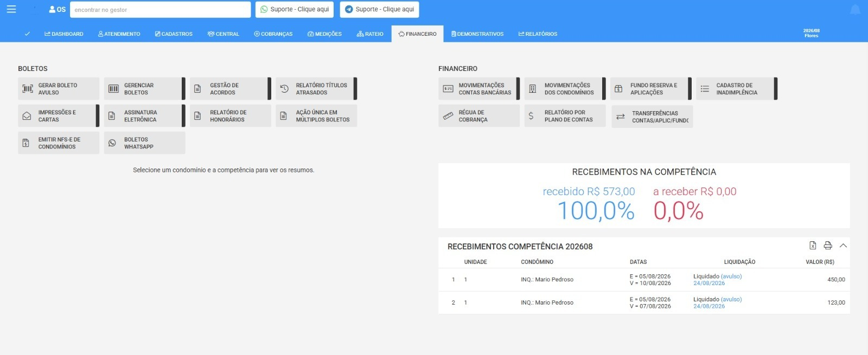
Task: Click the UNIDADE column header
Action: click(x=476, y=262)
